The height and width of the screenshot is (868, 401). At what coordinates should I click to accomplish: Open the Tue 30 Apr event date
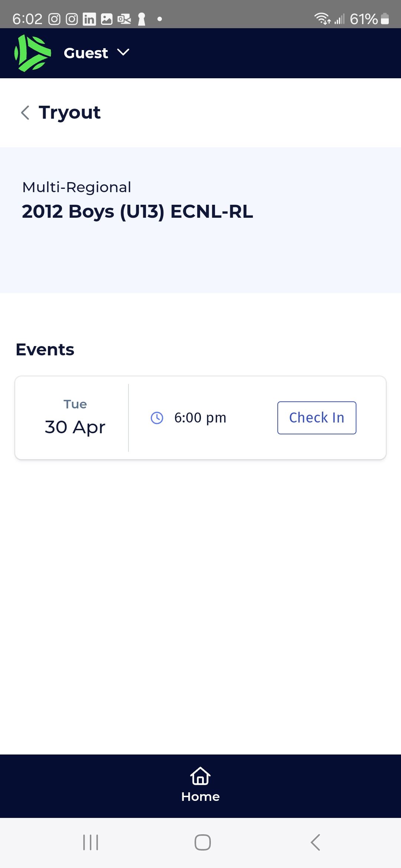(75, 418)
